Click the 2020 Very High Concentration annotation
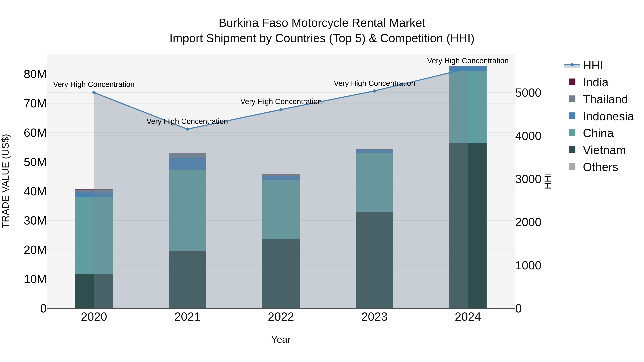This screenshot has width=644, height=362. coord(94,84)
